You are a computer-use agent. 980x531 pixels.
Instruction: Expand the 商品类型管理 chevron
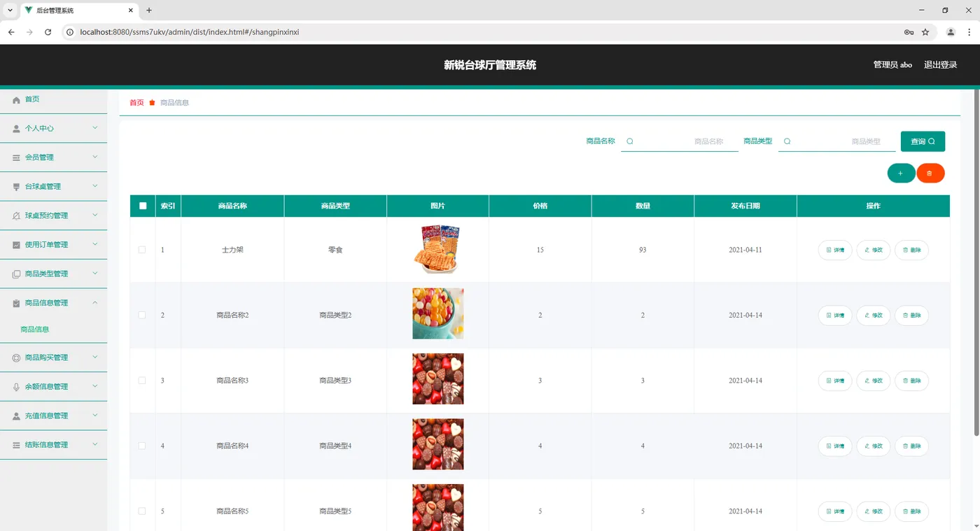(95, 274)
